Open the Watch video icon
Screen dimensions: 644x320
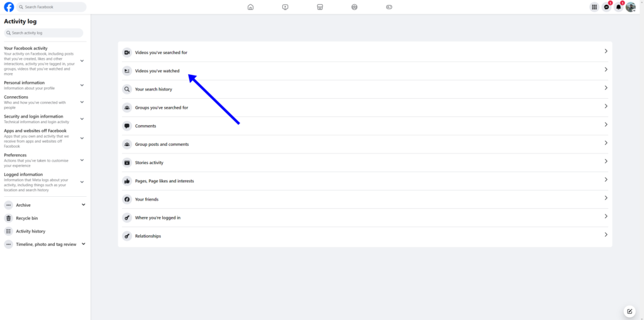click(x=285, y=7)
